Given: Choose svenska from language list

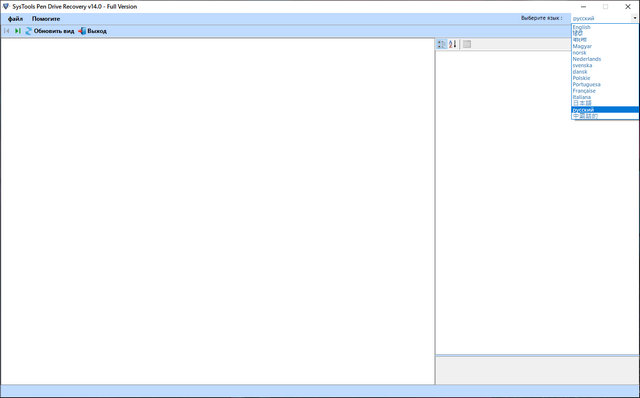Looking at the screenshot, I should point(605,65).
